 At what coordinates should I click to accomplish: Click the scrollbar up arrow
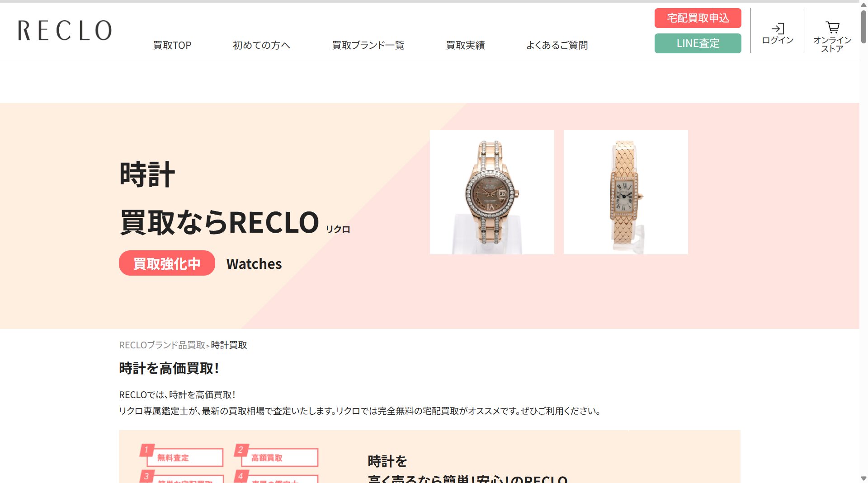coord(863,5)
